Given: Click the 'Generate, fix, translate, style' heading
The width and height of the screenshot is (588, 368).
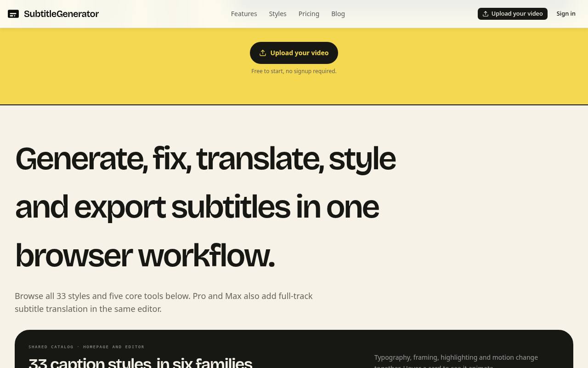Looking at the screenshot, I should tap(205, 207).
